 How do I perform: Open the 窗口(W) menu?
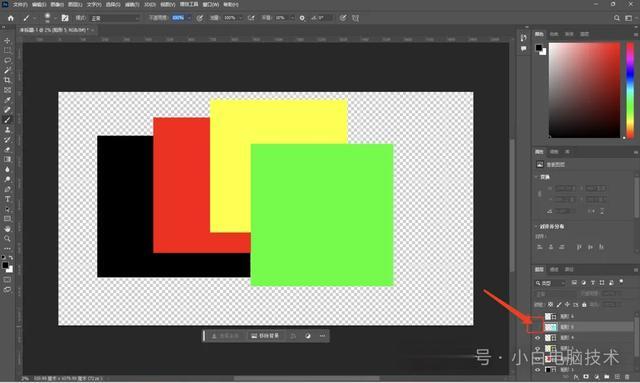[211, 4]
